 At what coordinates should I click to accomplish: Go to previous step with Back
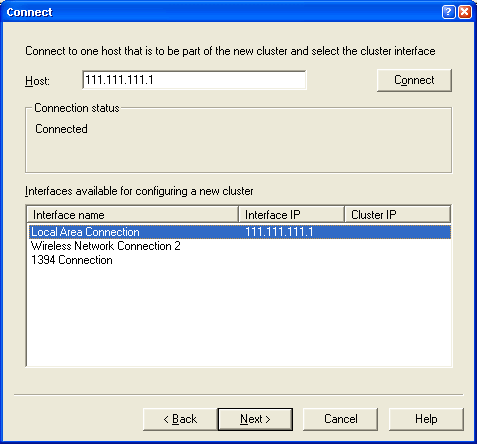180,419
